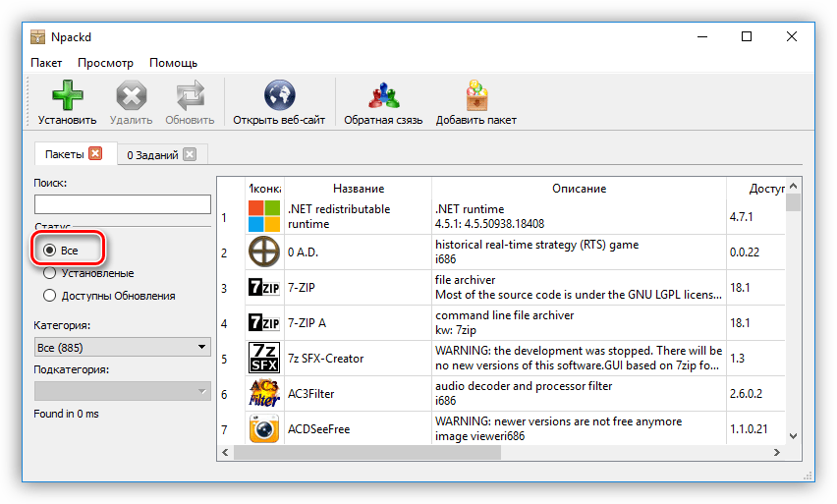This screenshot has width=837, height=504.
Task: Close the Пакеты tab with its red X
Action: click(95, 153)
